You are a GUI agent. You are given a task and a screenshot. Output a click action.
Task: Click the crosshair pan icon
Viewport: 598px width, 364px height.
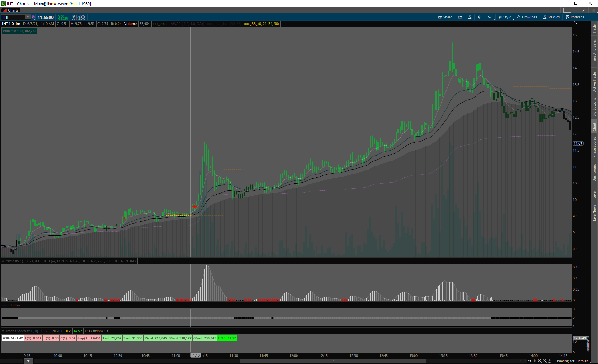click(535, 361)
